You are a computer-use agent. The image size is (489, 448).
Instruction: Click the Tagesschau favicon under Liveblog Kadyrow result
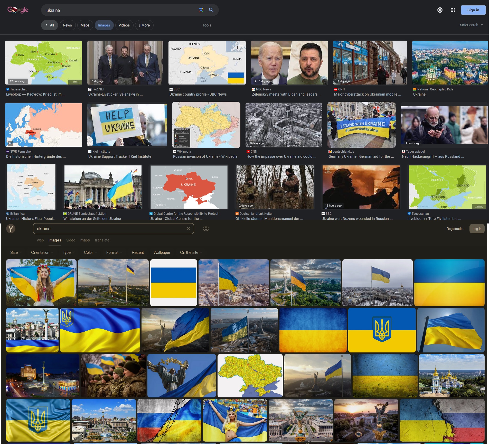[7, 89]
